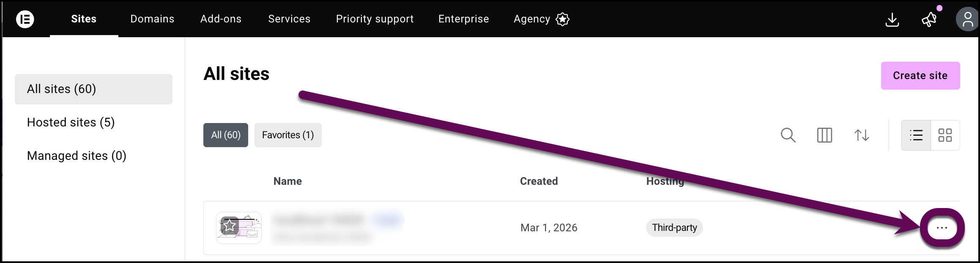Open the downloads icon in the top bar
The width and height of the screenshot is (980, 263).
(x=893, y=19)
